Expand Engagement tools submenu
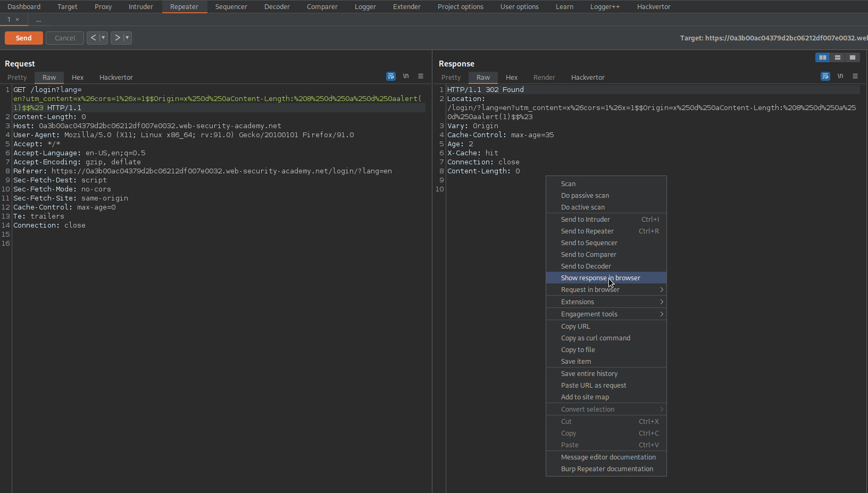This screenshot has height=493, width=868. (606, 314)
